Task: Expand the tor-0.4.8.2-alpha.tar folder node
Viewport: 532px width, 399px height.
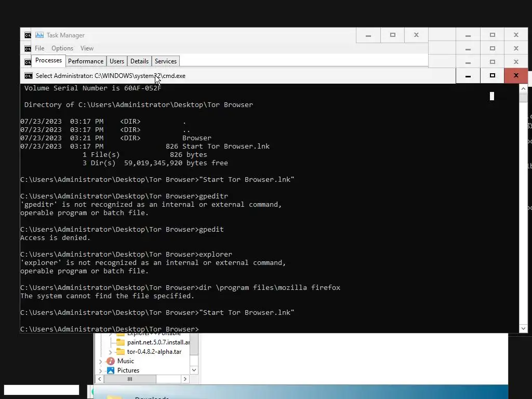Action: tap(110, 352)
